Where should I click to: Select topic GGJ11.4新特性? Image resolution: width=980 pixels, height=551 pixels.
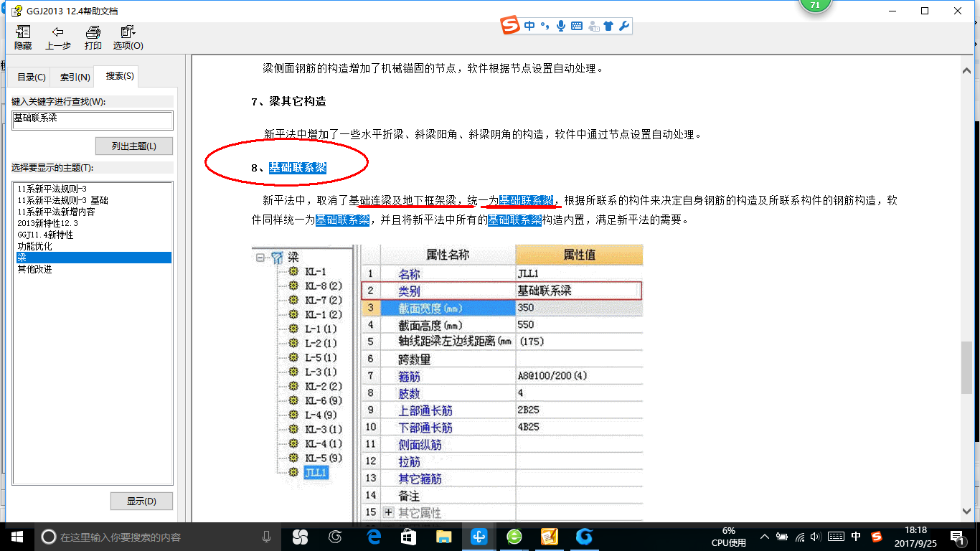[45, 235]
